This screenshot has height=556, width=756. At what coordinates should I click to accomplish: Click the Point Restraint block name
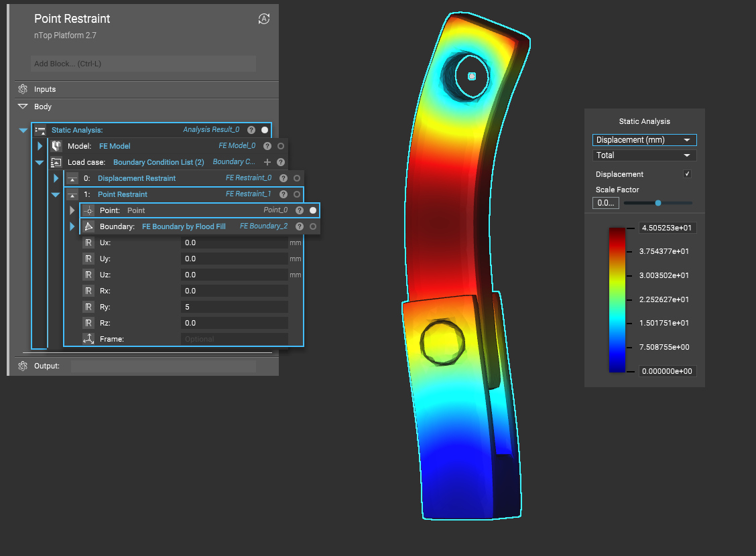123,194
